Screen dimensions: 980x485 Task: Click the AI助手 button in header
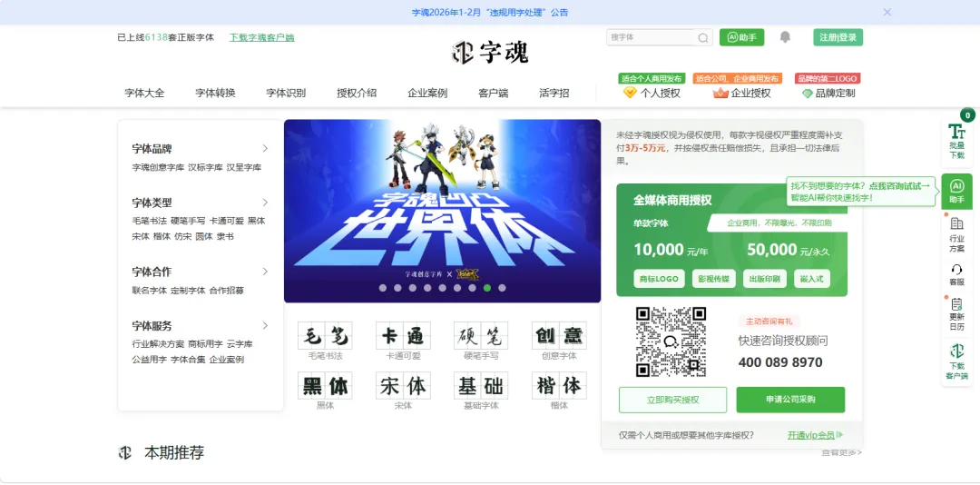pos(741,37)
